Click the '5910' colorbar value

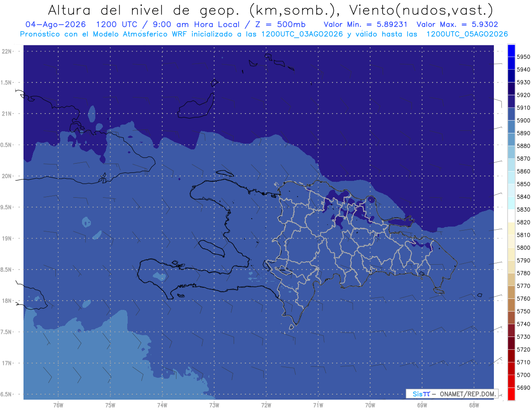point(523,108)
